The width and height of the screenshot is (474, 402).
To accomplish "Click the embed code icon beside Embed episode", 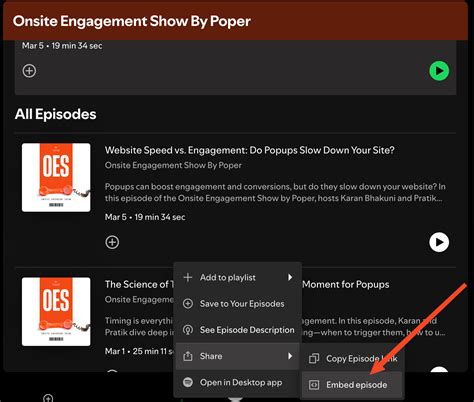I will [314, 385].
